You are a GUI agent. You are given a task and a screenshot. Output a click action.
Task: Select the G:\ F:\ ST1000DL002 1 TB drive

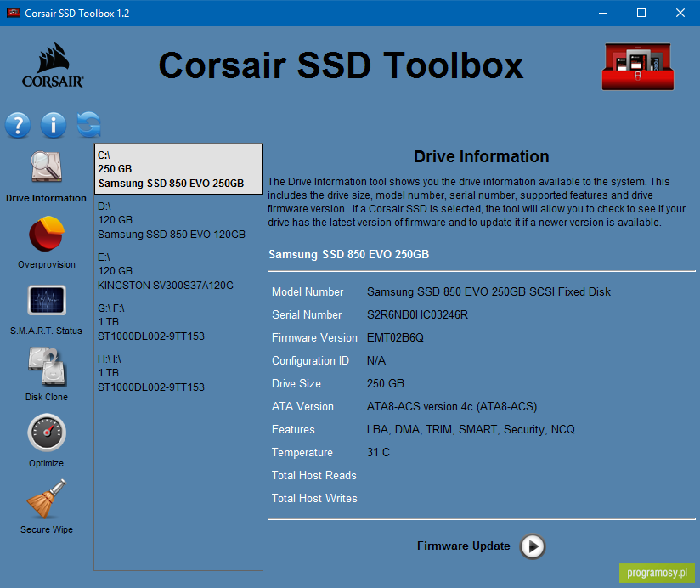(x=178, y=322)
